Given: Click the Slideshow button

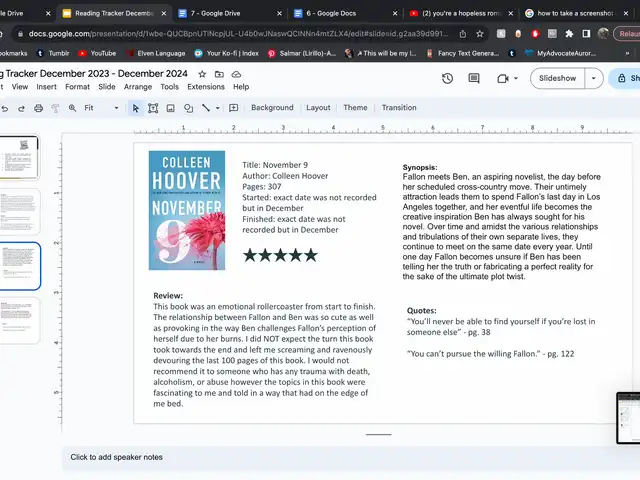Looking at the screenshot, I should (557, 78).
